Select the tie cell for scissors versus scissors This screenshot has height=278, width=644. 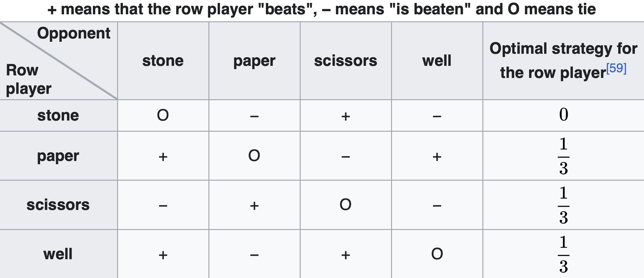pyautogui.click(x=346, y=205)
